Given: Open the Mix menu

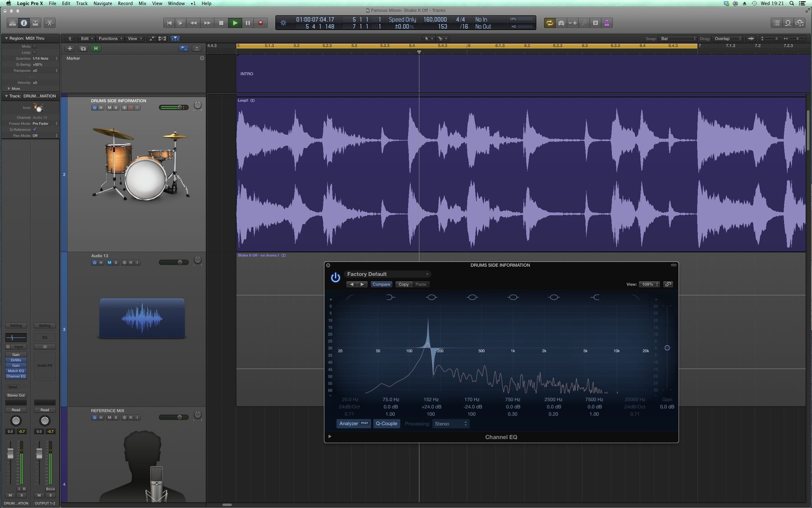Looking at the screenshot, I should point(142,3).
